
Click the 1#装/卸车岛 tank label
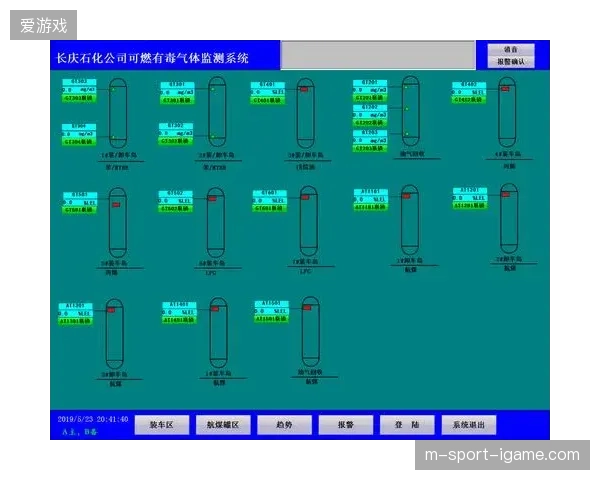point(119,155)
